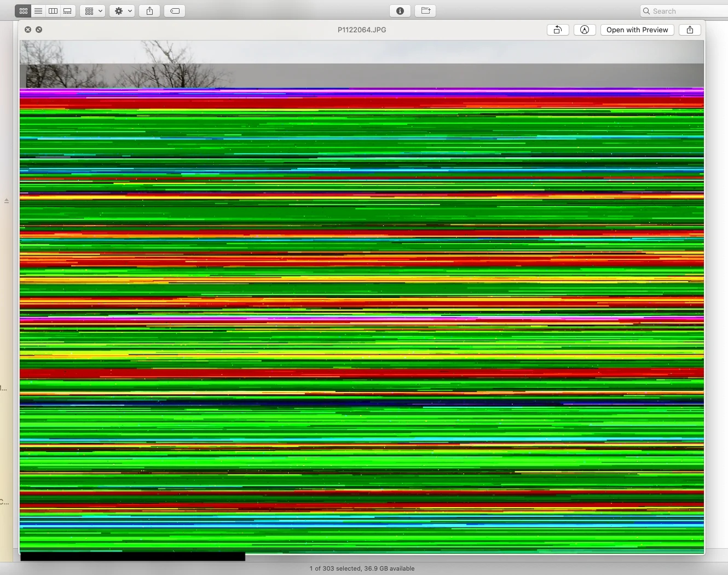Open the group-by arrangement dropdown
The height and width of the screenshot is (575, 728).
pos(93,11)
